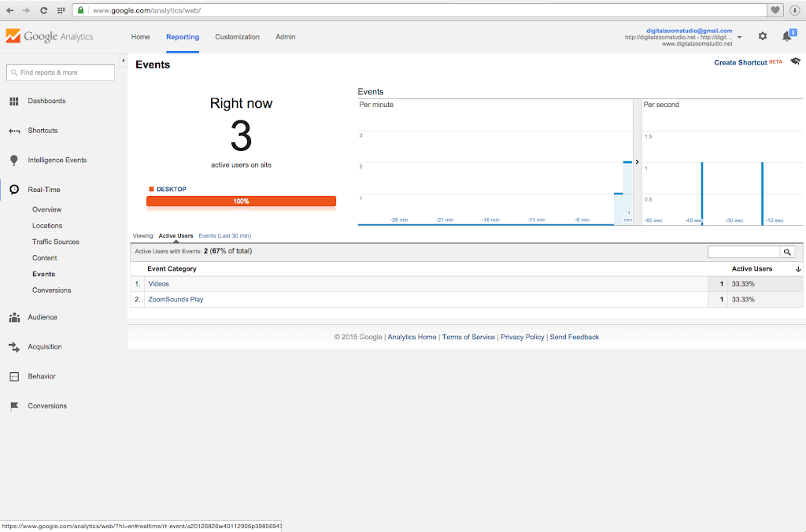The image size is (806, 532).
Task: Click the heart bookmark icon in address bar
Action: (x=775, y=9)
